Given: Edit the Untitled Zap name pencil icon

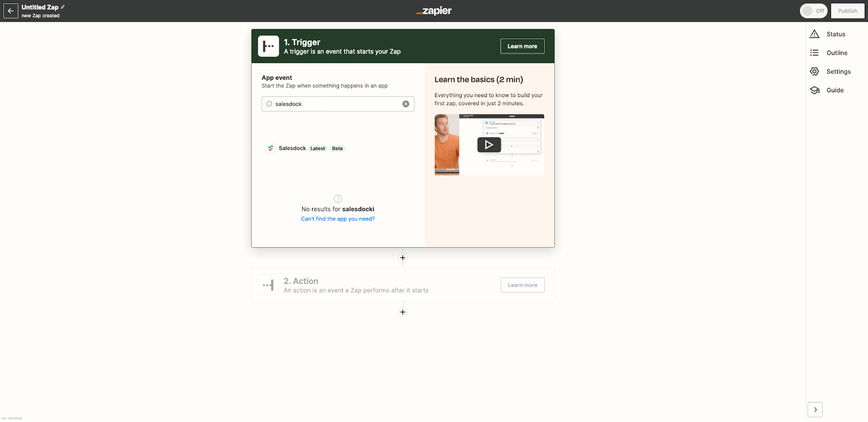Looking at the screenshot, I should 63,7.
